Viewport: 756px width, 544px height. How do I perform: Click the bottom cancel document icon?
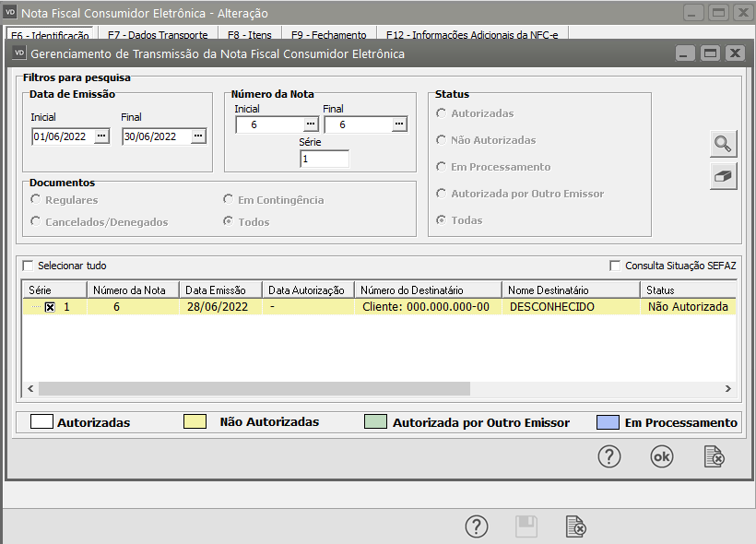575,526
